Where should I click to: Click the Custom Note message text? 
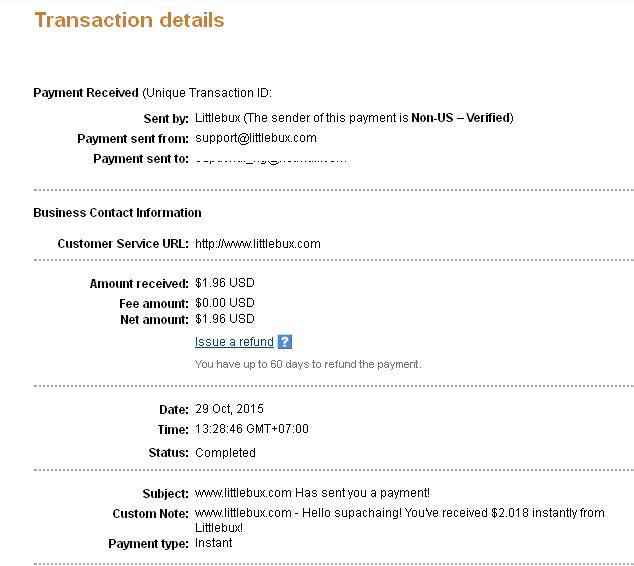coord(399,513)
